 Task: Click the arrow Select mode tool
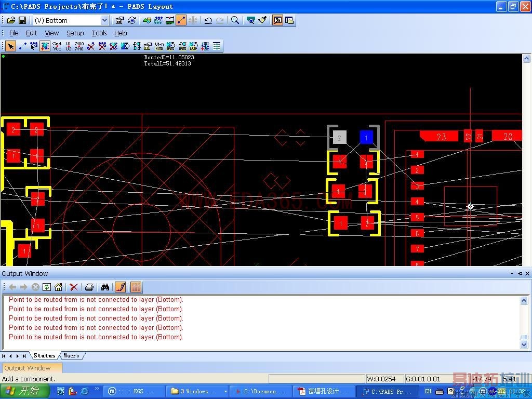(10, 46)
